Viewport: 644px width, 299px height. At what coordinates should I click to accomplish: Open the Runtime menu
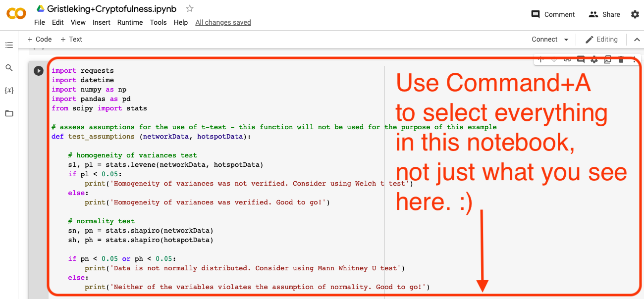click(130, 22)
